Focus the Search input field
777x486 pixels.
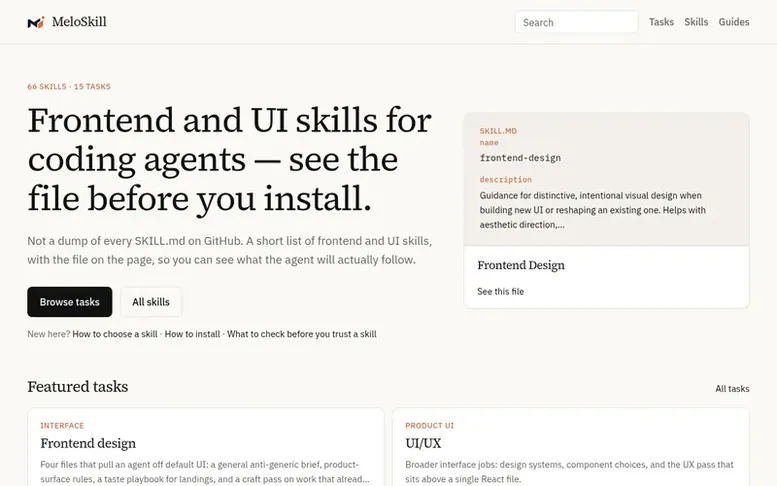point(576,22)
